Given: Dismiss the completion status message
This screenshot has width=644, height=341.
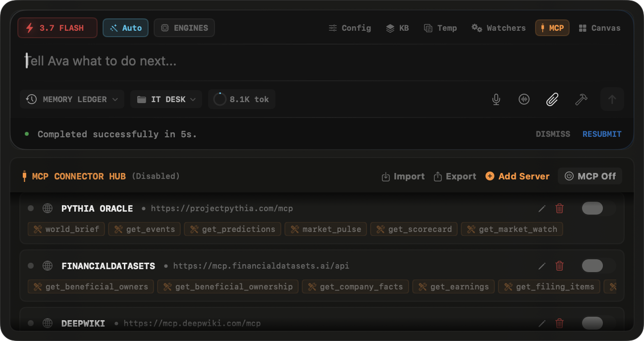Looking at the screenshot, I should (553, 134).
